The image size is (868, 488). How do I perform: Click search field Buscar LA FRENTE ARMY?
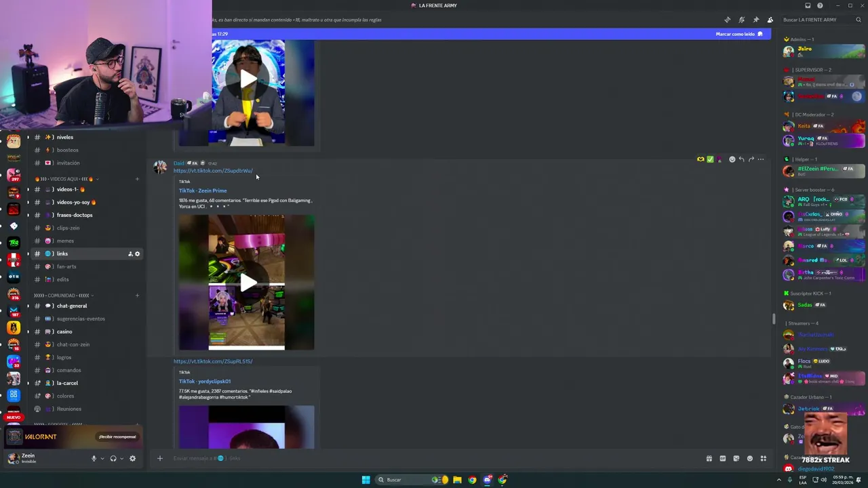(822, 20)
